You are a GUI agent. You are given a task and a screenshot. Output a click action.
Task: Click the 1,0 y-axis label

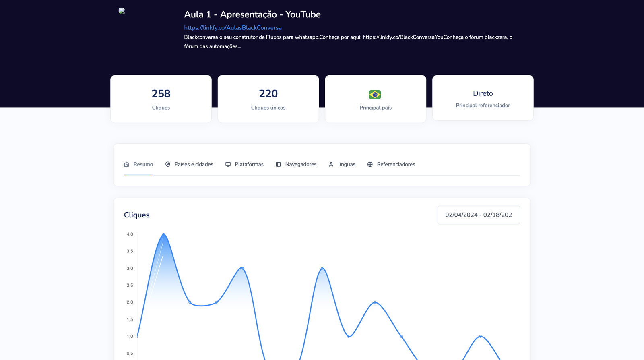point(130,336)
